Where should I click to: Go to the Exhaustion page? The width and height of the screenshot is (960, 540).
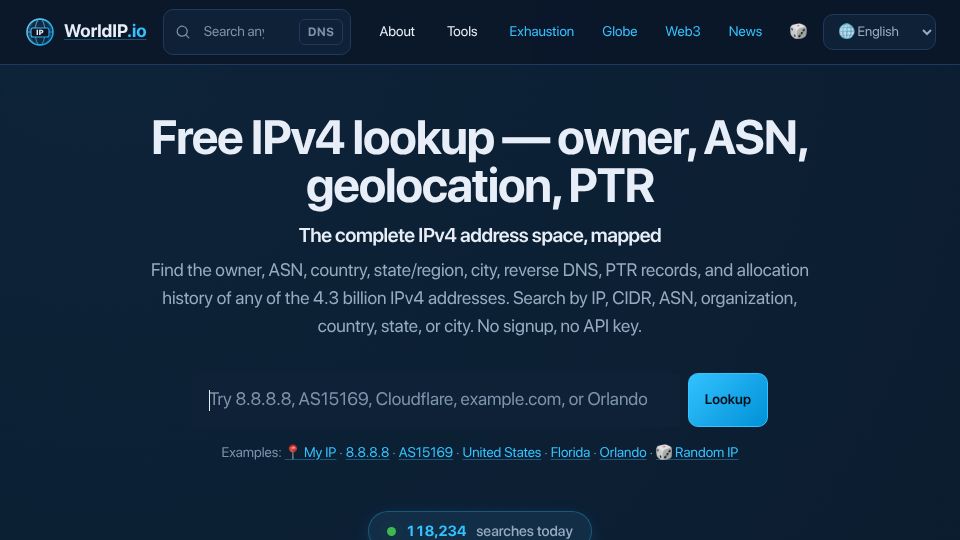(541, 32)
